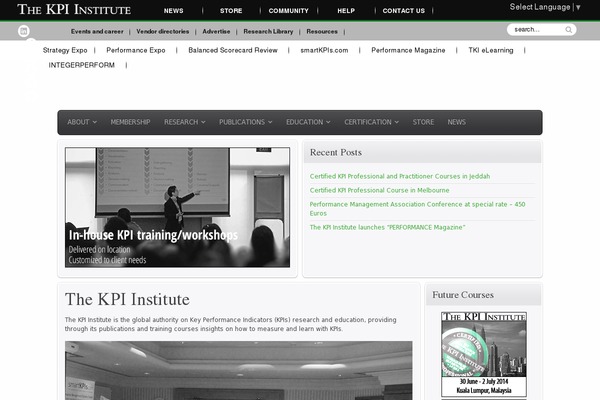Screen dimensions: 600x400
Task: Open the Research Library link
Action: tap(268, 31)
